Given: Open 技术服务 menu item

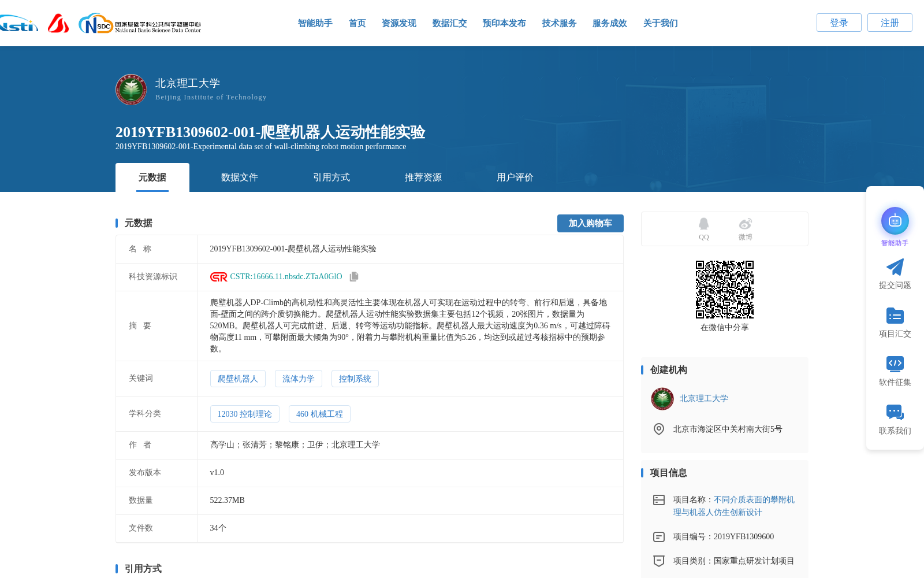Looking at the screenshot, I should tap(560, 23).
